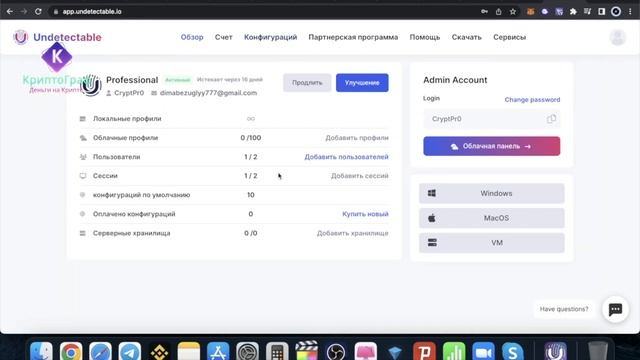The height and width of the screenshot is (360, 640).
Task: Click the Серверные хранилища row label
Action: 131,233
